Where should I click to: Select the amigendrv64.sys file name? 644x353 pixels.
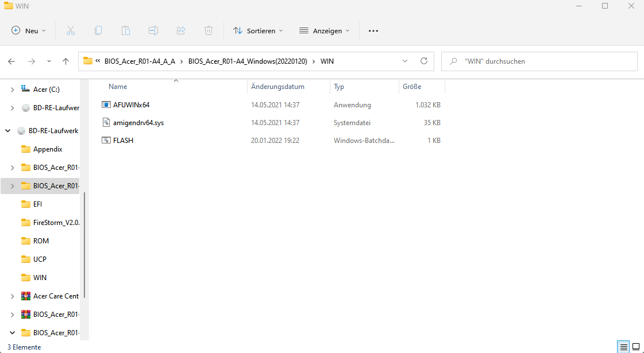tap(138, 122)
